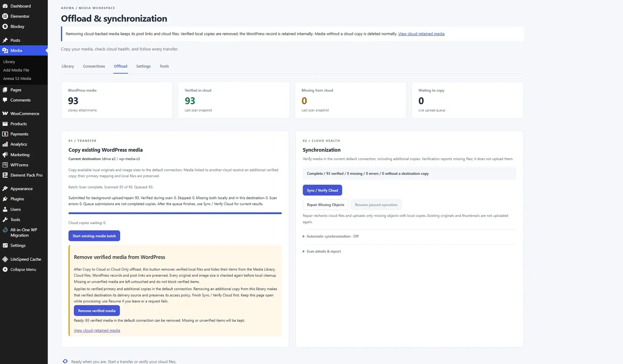The width and height of the screenshot is (623, 364).
Task: Click Remove verified media button
Action: [x=97, y=311]
